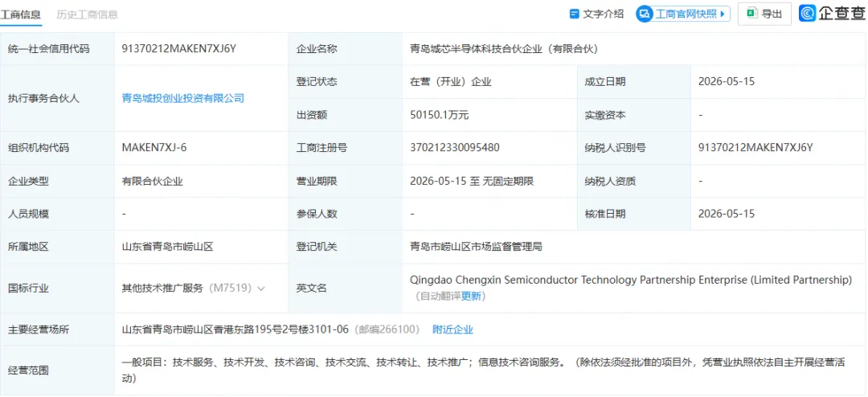
Task: Click the 文字介绍 document icon
Action: pos(574,14)
